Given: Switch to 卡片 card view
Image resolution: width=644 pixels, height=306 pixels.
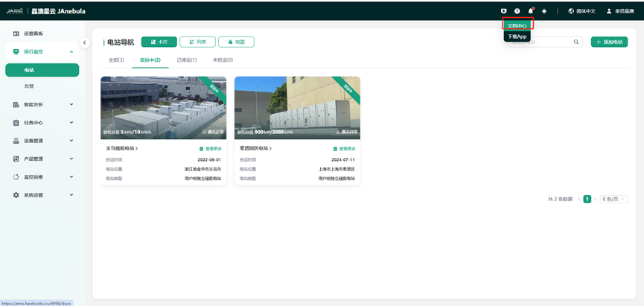Looking at the screenshot, I should pos(159,42).
